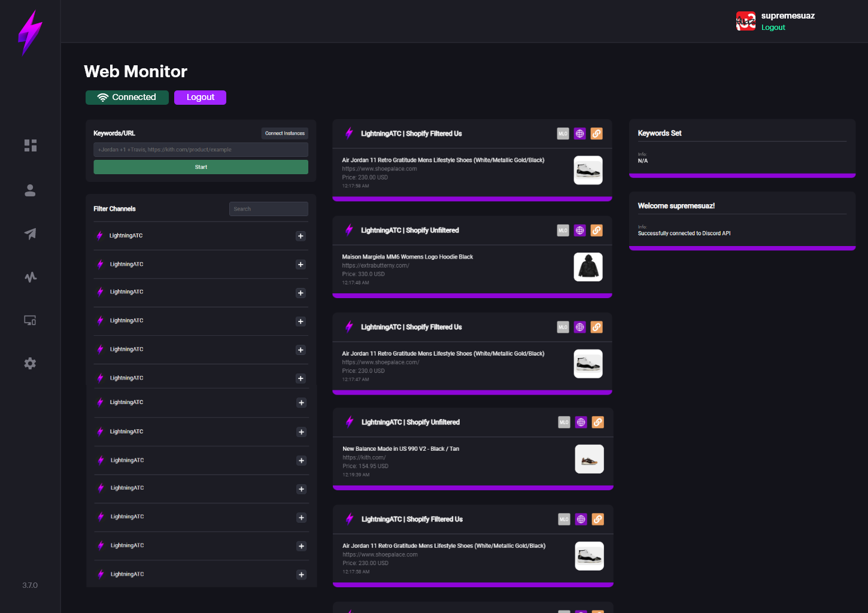Click 'Price: 330.0 USD' text

point(363,274)
